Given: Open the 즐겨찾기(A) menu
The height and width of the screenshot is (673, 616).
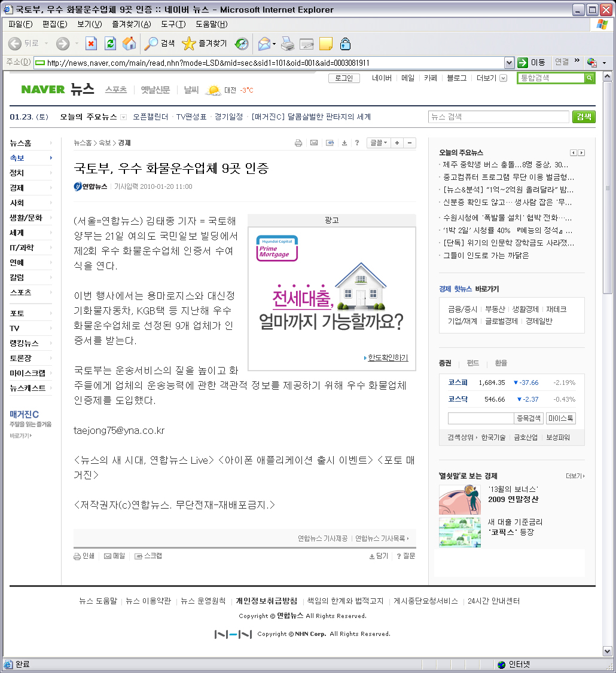Looking at the screenshot, I should 131,24.
